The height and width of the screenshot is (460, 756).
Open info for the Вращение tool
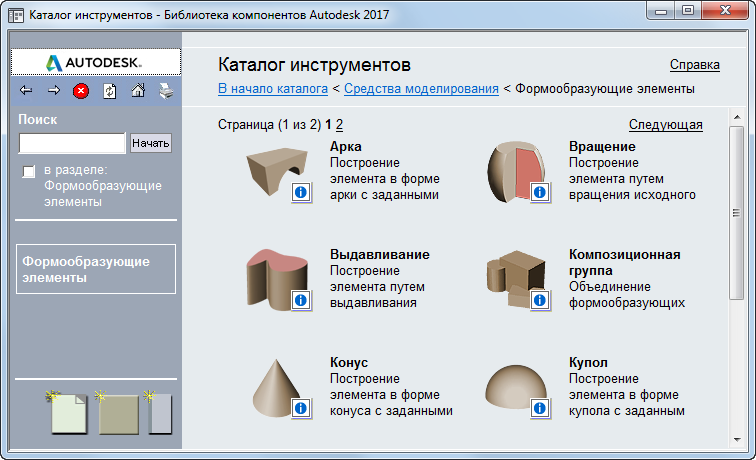point(540,192)
